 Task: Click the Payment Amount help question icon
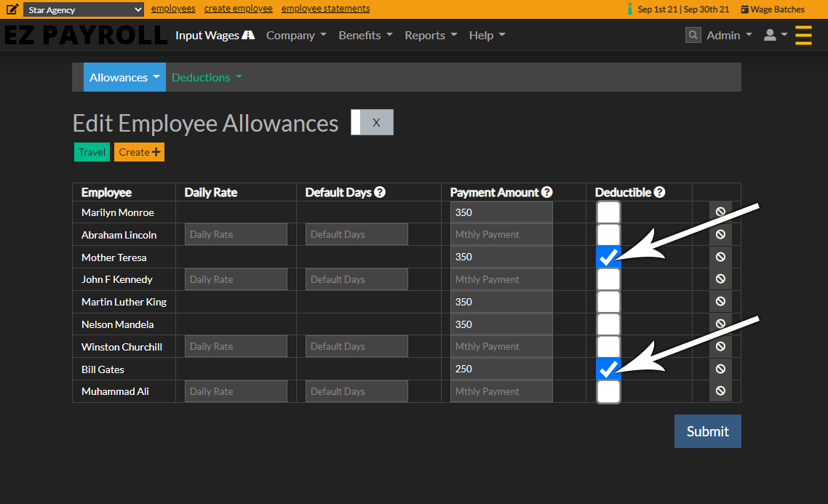point(547,193)
